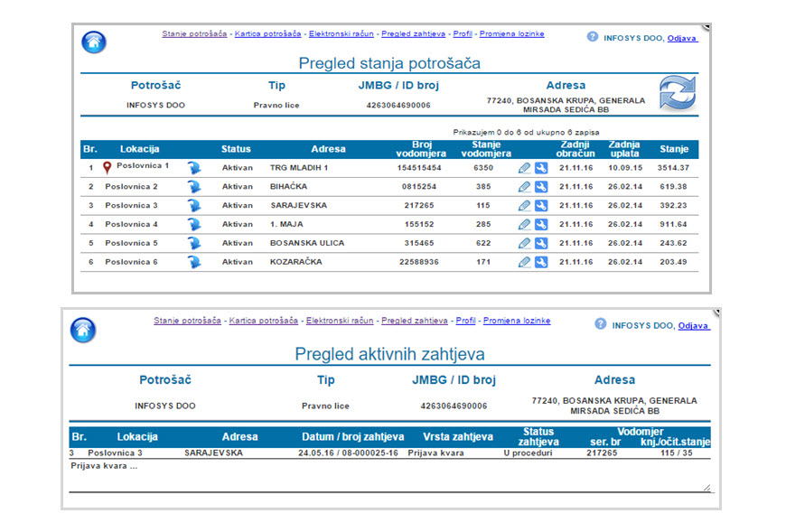Sort by the Broj vodomjera column header

tap(421, 149)
